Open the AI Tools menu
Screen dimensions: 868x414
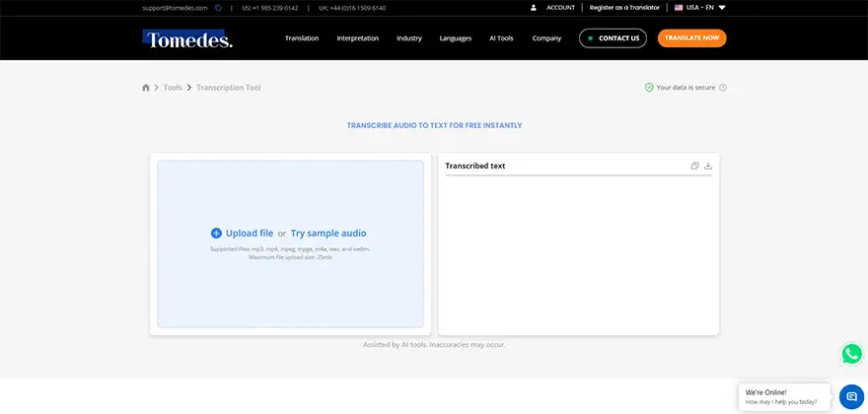tap(501, 38)
